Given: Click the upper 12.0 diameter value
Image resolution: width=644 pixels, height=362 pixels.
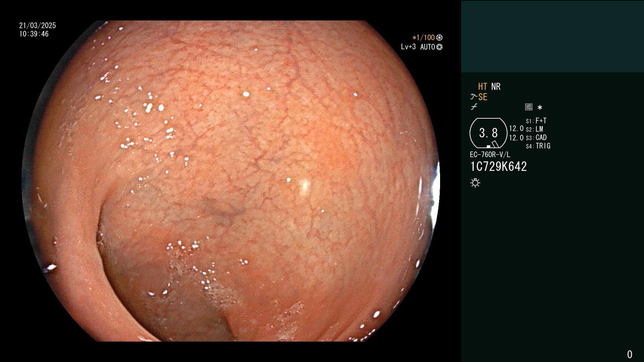Looking at the screenshot, I should click(516, 128).
